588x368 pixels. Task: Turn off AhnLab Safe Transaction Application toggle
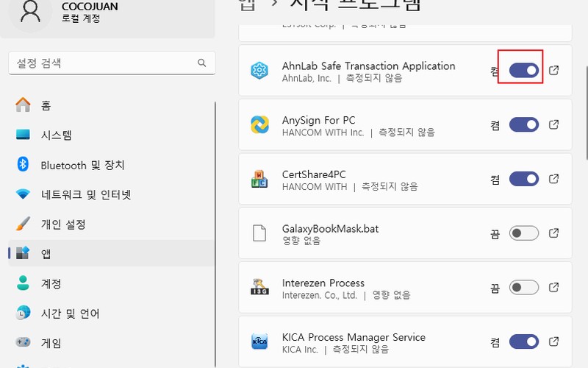(524, 70)
